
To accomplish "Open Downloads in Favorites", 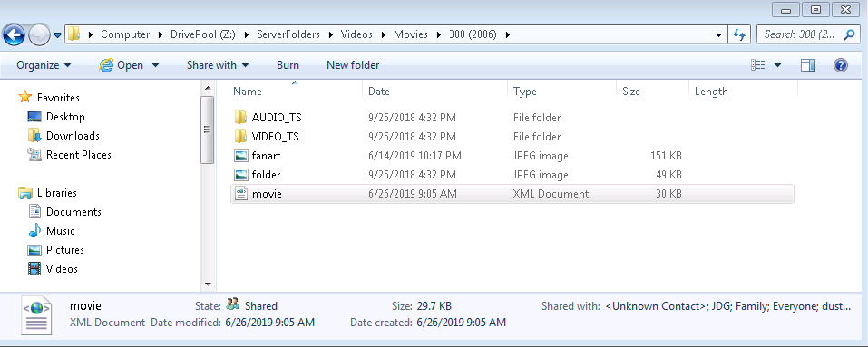I will pos(73,135).
